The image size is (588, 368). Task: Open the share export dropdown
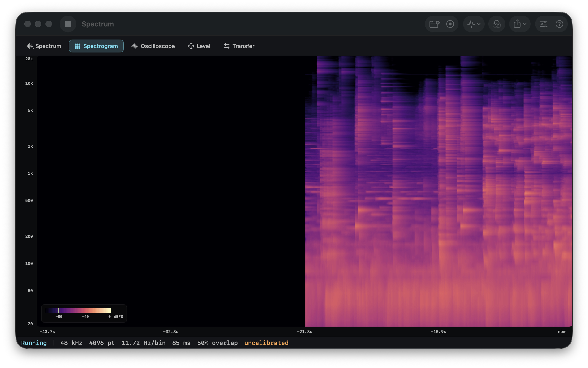(x=520, y=24)
